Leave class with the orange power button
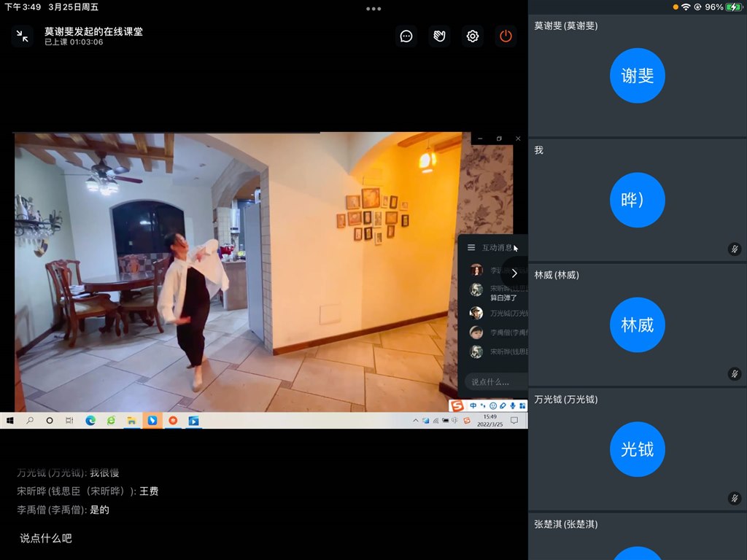747x560 pixels. pyautogui.click(x=506, y=36)
